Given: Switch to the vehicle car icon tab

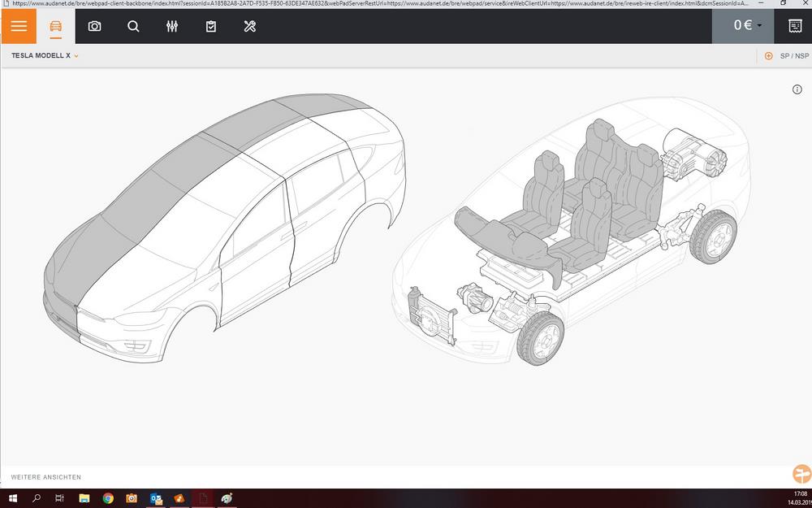Looking at the screenshot, I should (x=55, y=26).
